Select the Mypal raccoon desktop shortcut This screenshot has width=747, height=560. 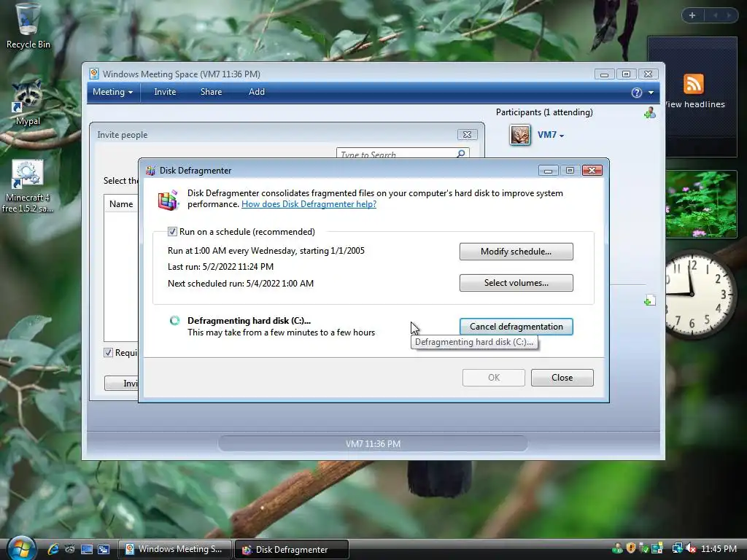click(28, 102)
